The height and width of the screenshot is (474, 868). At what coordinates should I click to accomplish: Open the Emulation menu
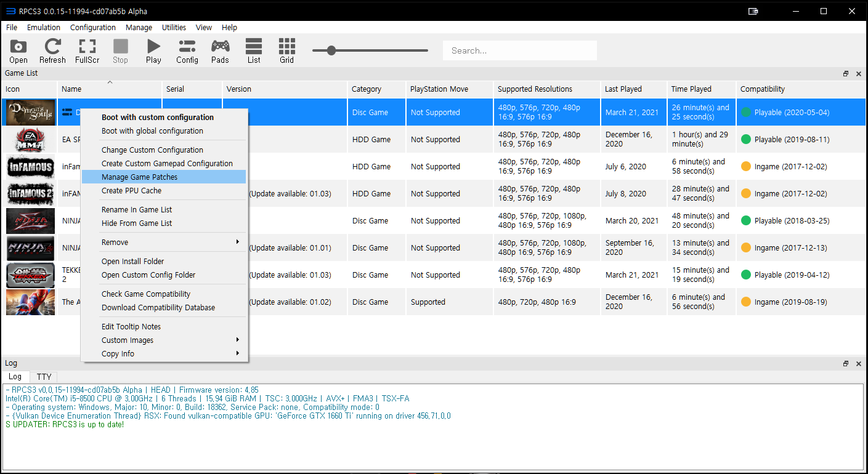click(44, 27)
